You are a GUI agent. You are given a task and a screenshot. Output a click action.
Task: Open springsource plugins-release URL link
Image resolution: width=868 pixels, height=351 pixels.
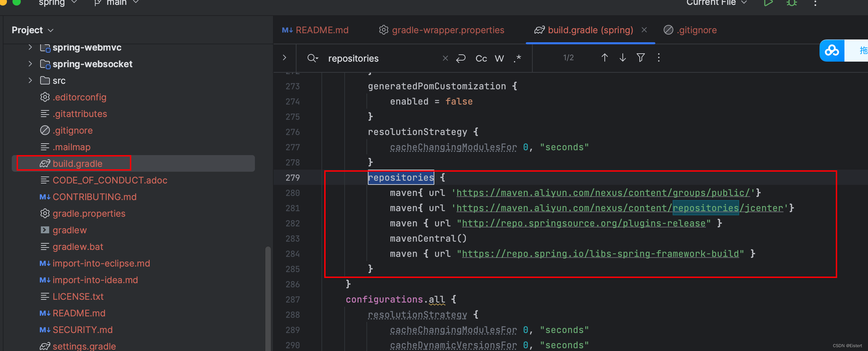(584, 223)
